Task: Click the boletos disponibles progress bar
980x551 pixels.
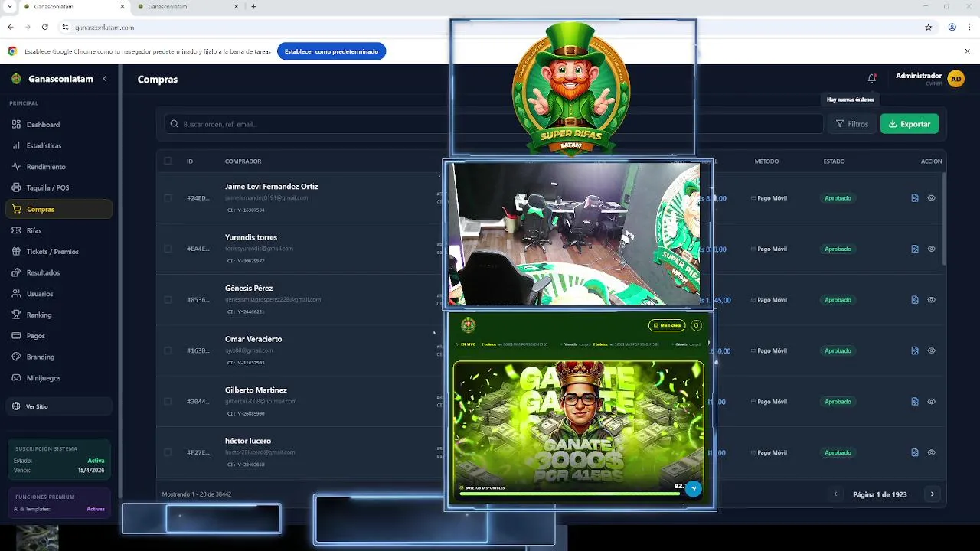Action: 570,494
